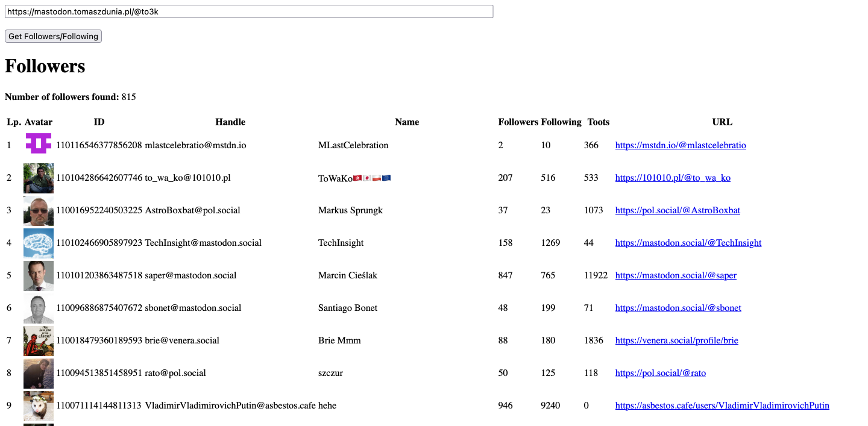
Task: Open the 101010.pl/@to_wa_ko profile link
Action: click(x=673, y=178)
